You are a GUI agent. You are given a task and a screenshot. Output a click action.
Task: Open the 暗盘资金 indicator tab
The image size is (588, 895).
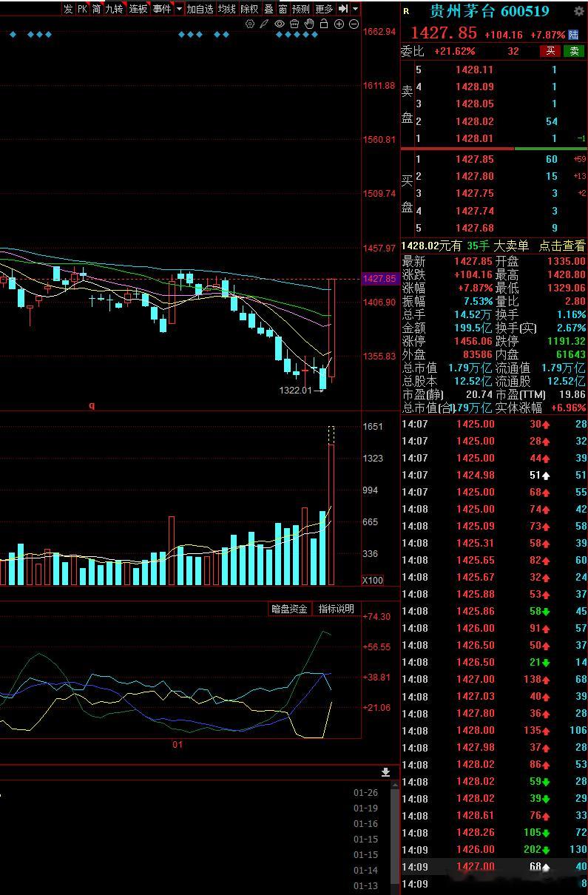point(289,609)
